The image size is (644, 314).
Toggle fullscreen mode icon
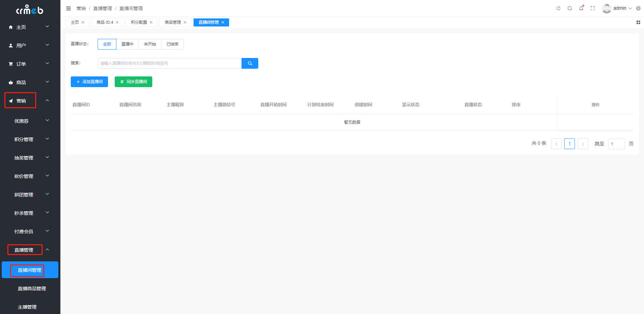[593, 8]
